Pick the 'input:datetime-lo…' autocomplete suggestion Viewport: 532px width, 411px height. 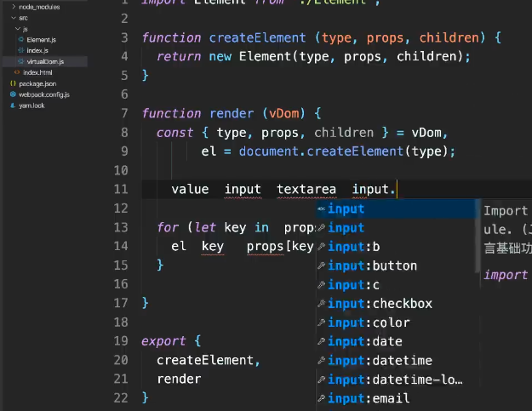tap(397, 380)
